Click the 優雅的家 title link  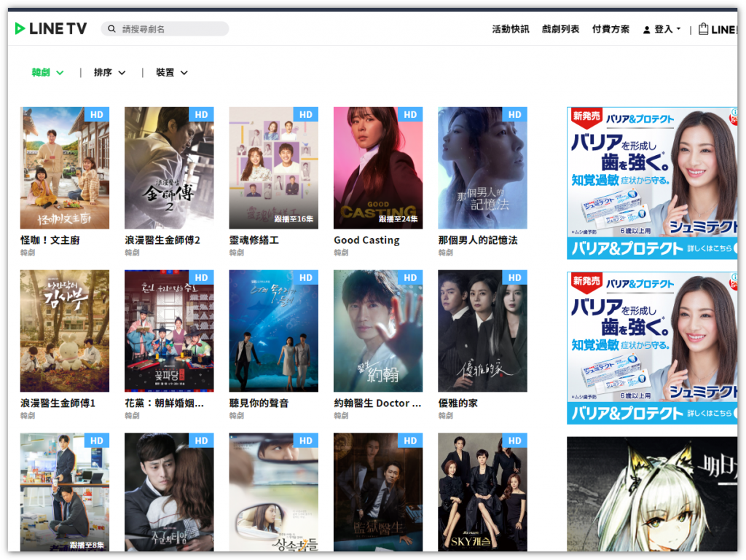pos(458,403)
